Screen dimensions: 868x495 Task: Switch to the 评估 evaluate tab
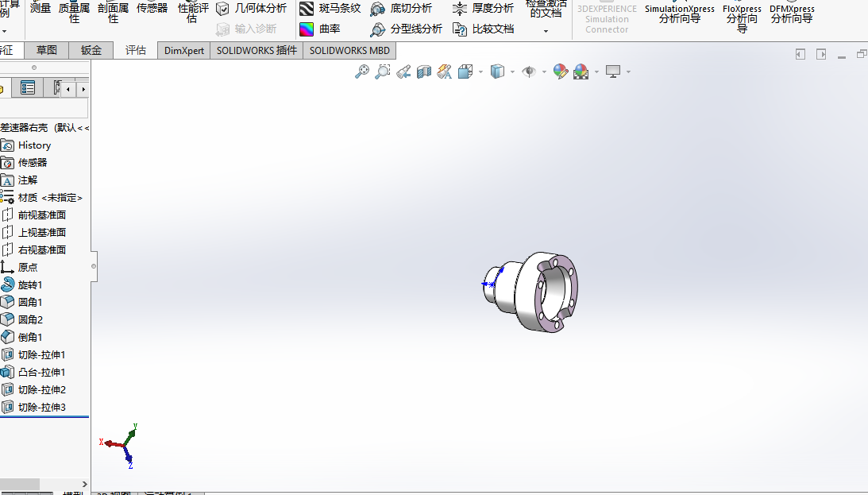136,50
